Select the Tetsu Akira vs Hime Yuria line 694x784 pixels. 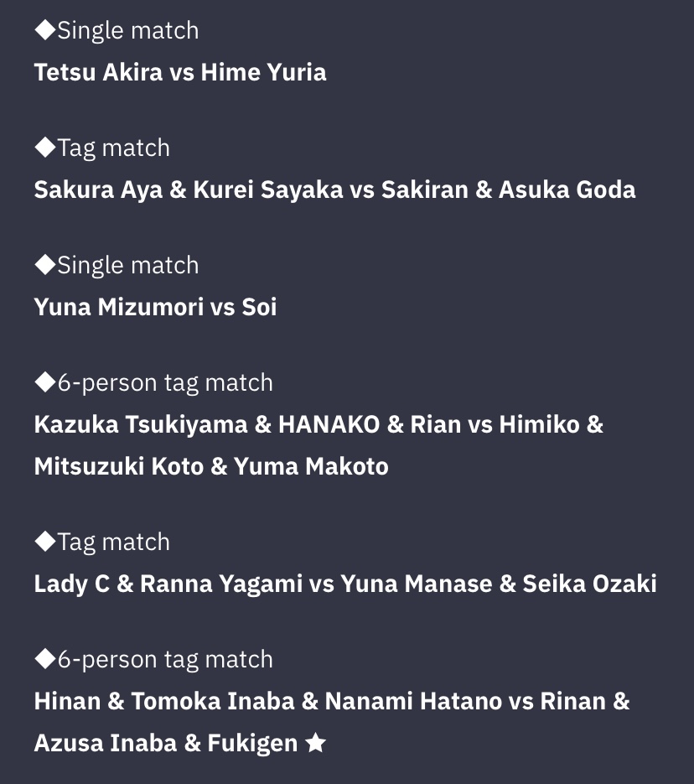180,72
